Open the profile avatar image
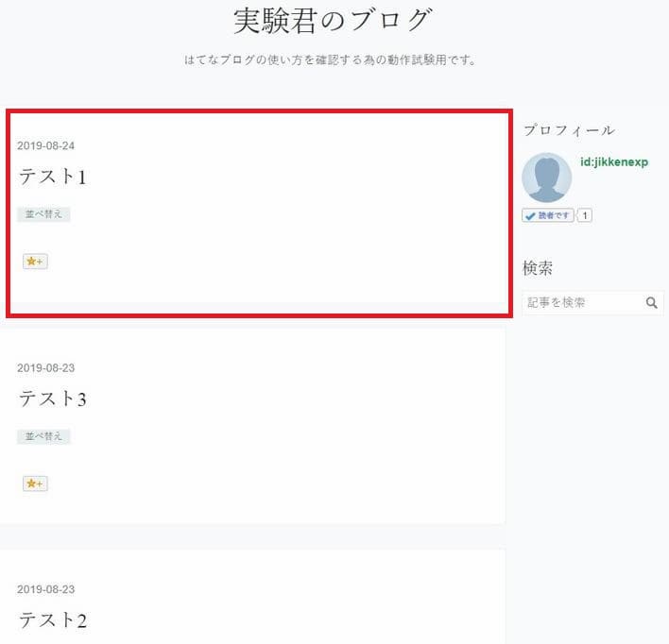The height and width of the screenshot is (644, 669). point(546,178)
